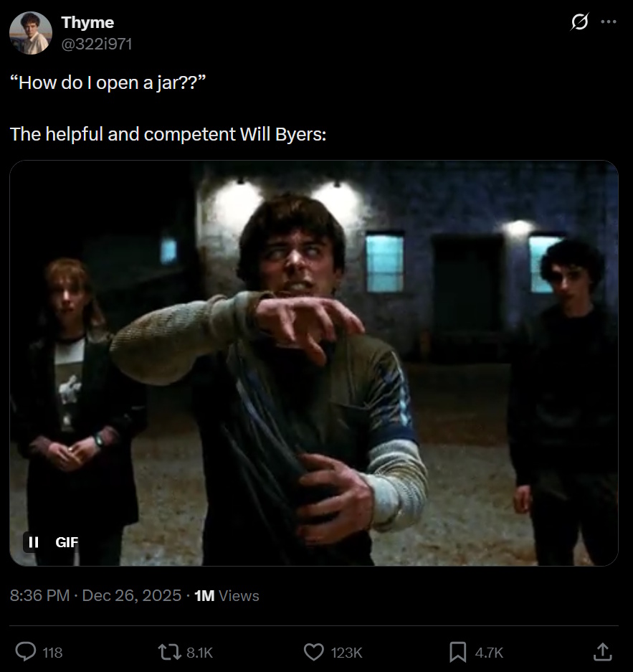Click the reply speech bubble icon

26,652
